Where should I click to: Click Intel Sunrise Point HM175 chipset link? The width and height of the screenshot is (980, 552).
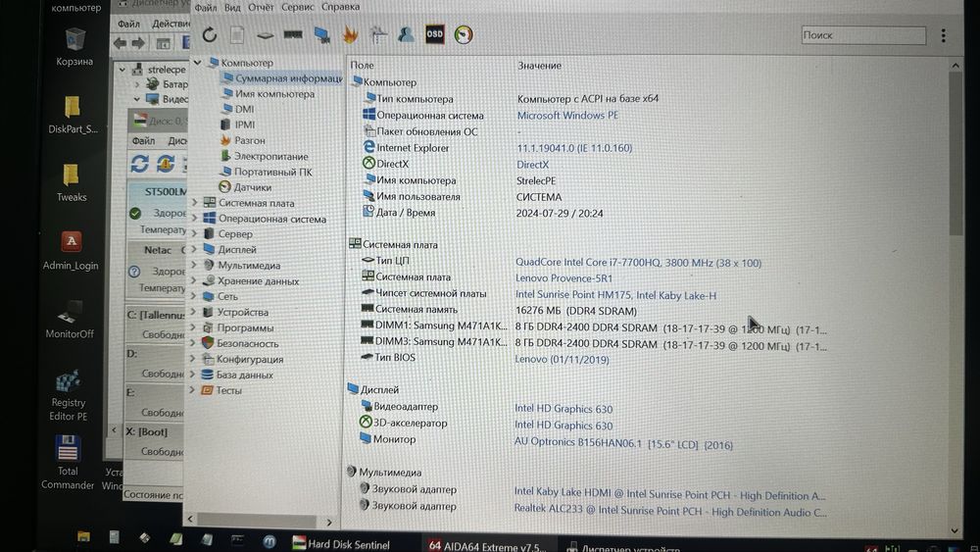[615, 295]
